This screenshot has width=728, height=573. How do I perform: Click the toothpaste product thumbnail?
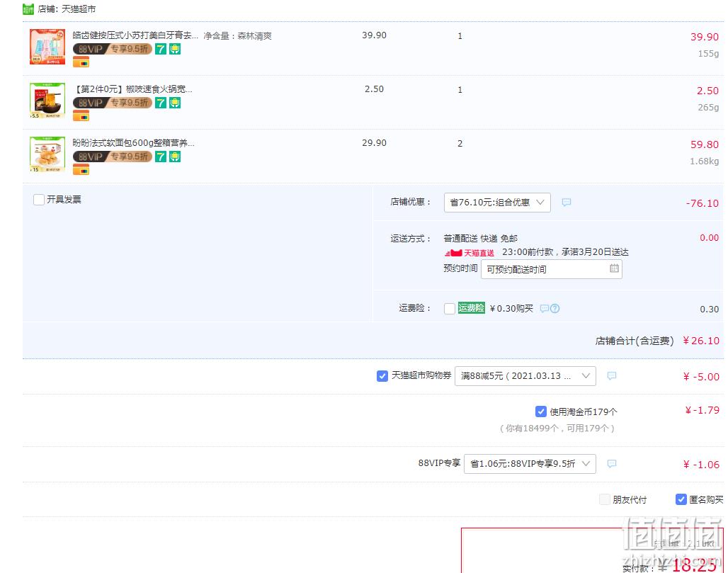coord(47,47)
